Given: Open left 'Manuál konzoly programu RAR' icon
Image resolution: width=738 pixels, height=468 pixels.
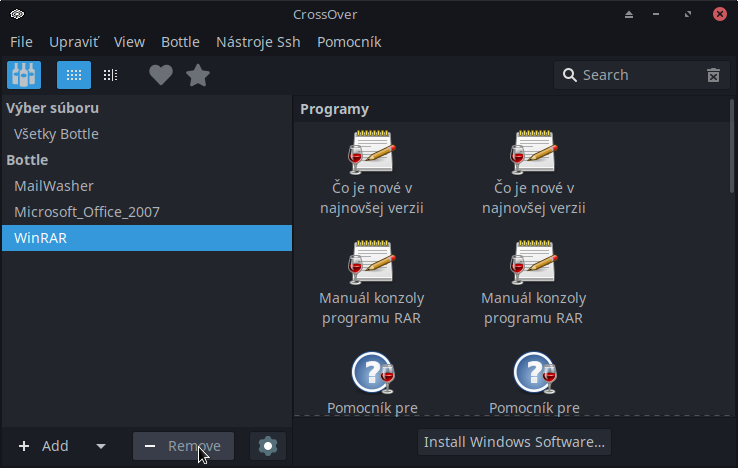Looking at the screenshot, I should (372, 283).
